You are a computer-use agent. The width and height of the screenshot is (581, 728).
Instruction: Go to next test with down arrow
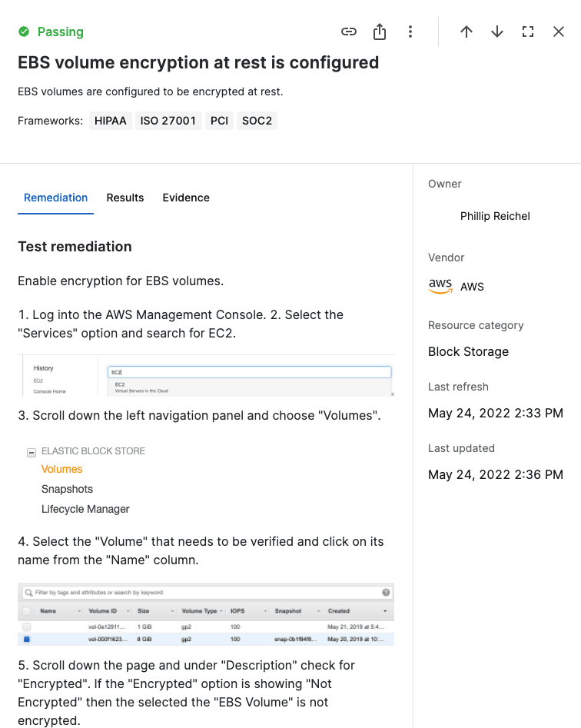click(x=497, y=32)
